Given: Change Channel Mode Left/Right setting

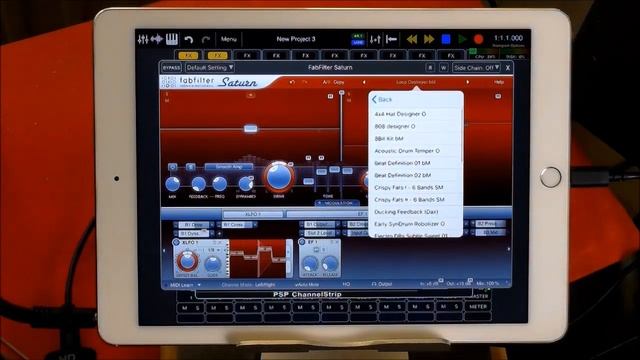Looking at the screenshot, I should (x=248, y=285).
